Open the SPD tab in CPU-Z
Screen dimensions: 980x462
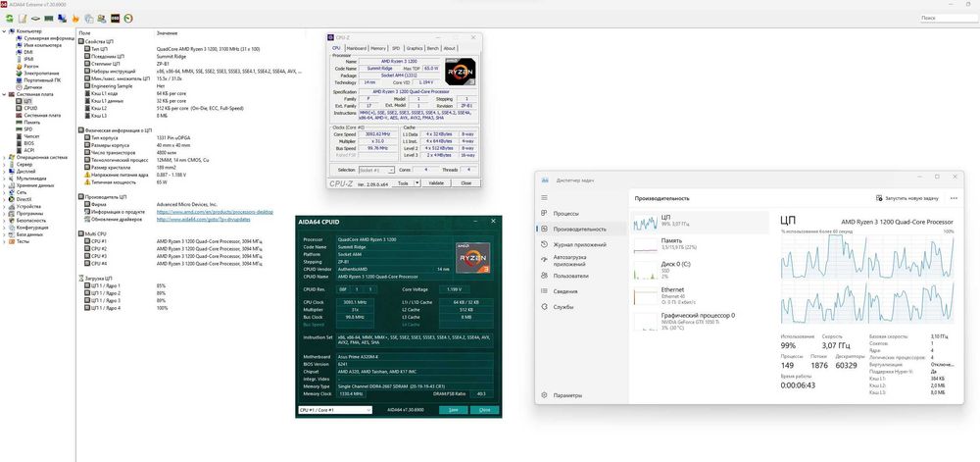(396, 48)
